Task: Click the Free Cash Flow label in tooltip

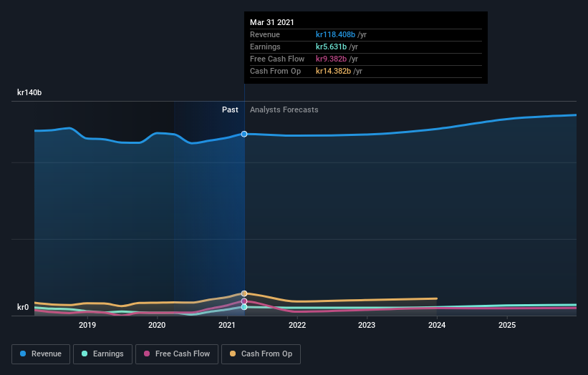Action: click(x=277, y=59)
